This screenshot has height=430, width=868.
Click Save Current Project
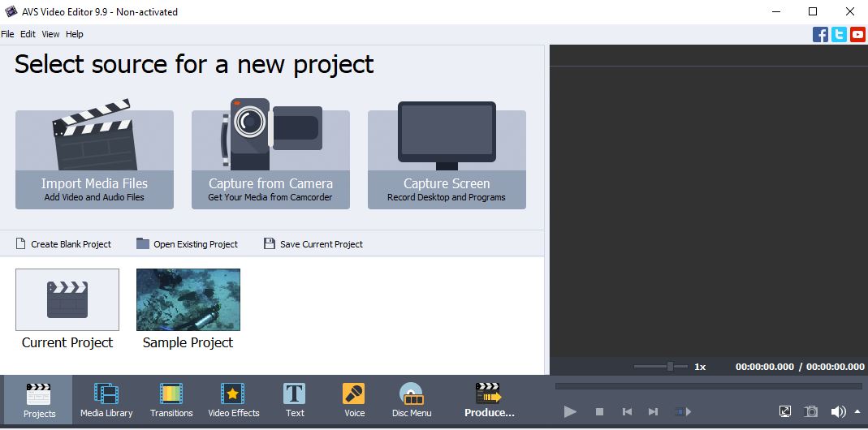tap(313, 244)
